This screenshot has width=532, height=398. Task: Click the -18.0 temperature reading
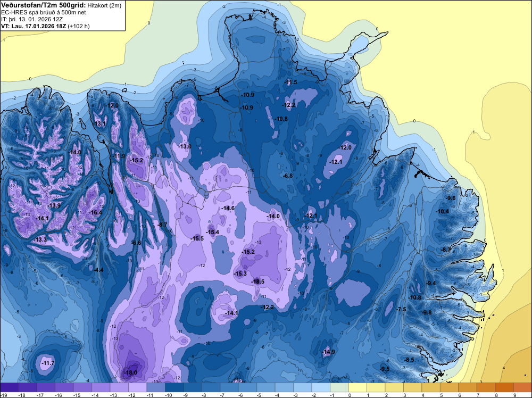(131, 372)
